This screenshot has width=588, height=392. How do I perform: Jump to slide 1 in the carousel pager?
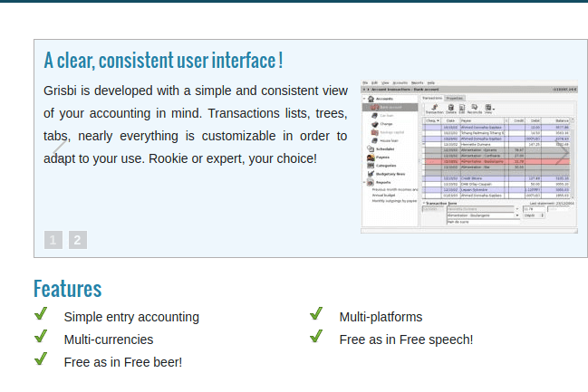click(x=53, y=240)
